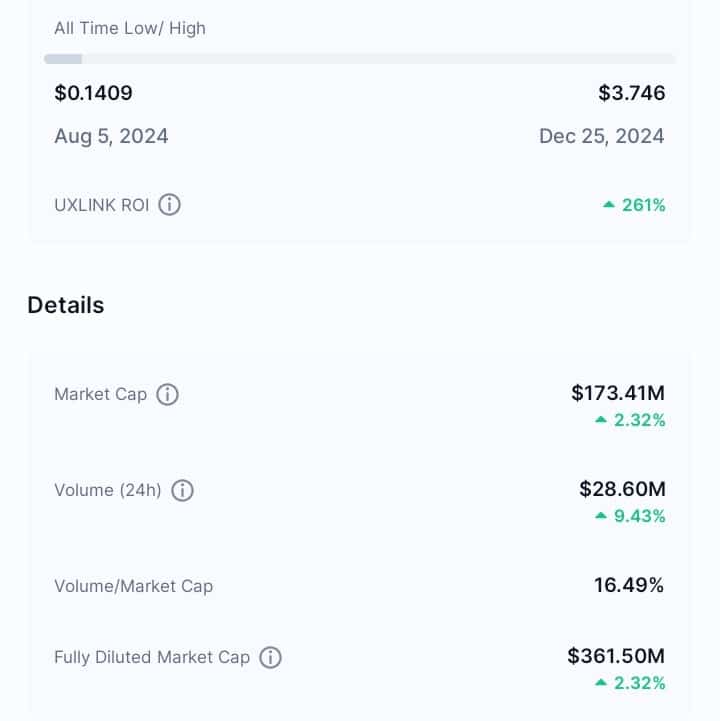Open the UXLINK ROI info icon

click(169, 205)
